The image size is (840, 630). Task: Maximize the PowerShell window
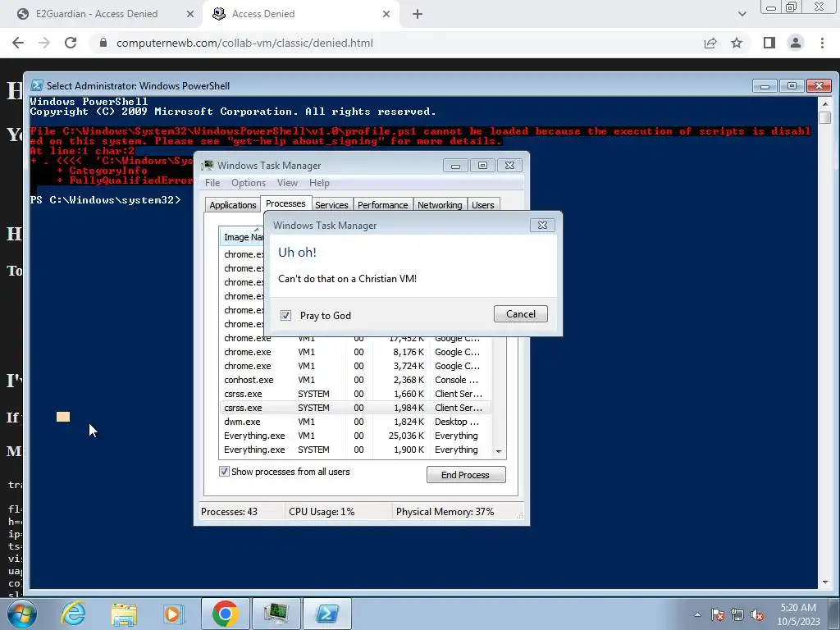click(792, 85)
